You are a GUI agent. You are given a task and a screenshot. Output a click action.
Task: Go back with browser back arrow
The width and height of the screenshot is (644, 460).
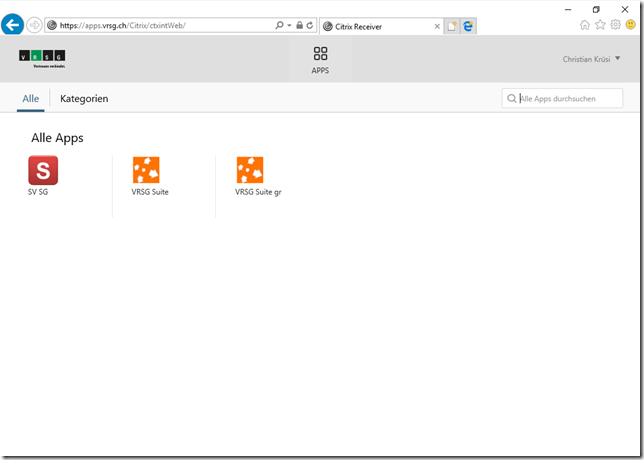click(13, 25)
